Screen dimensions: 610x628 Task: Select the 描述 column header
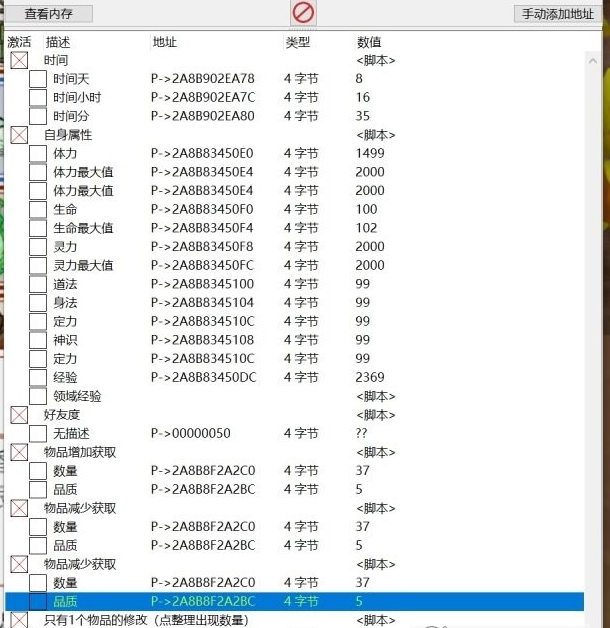58,42
